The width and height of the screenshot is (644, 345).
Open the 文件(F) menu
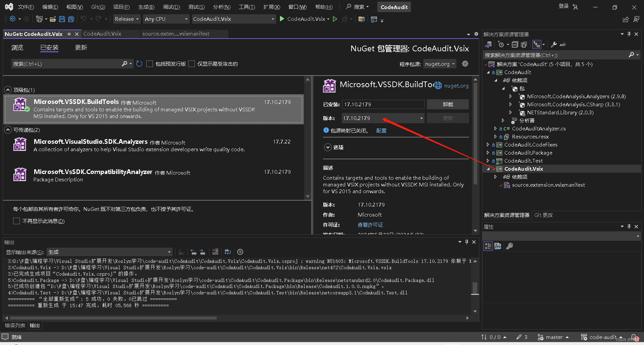pyautogui.click(x=26, y=7)
